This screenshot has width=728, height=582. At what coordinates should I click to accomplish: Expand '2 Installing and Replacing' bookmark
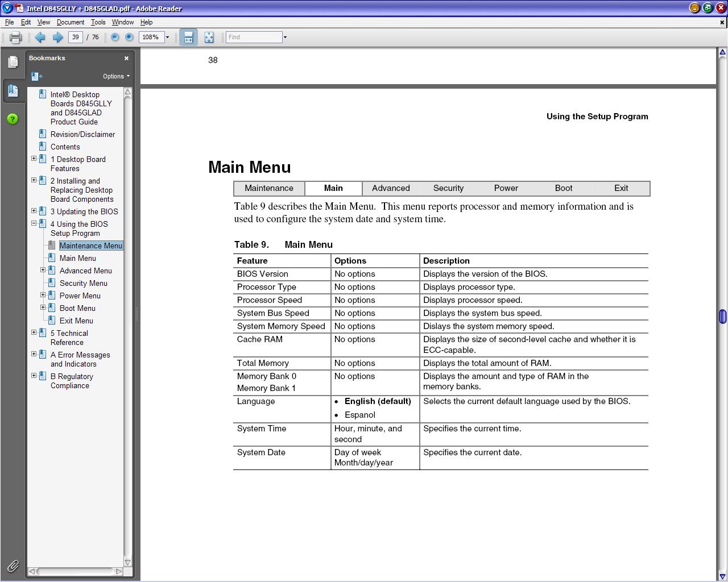pos(34,180)
